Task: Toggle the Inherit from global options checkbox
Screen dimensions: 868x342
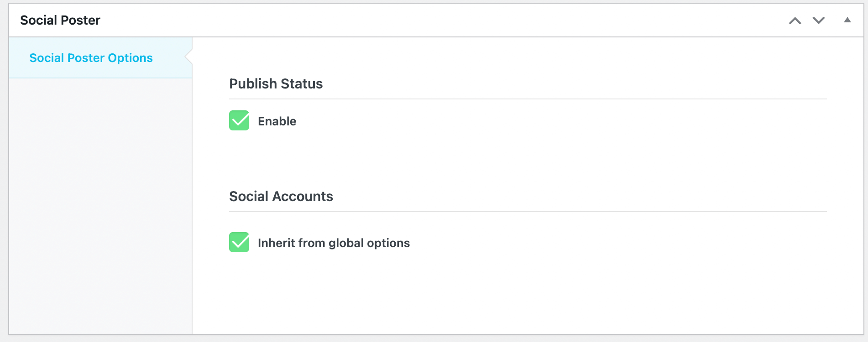Action: (x=239, y=242)
